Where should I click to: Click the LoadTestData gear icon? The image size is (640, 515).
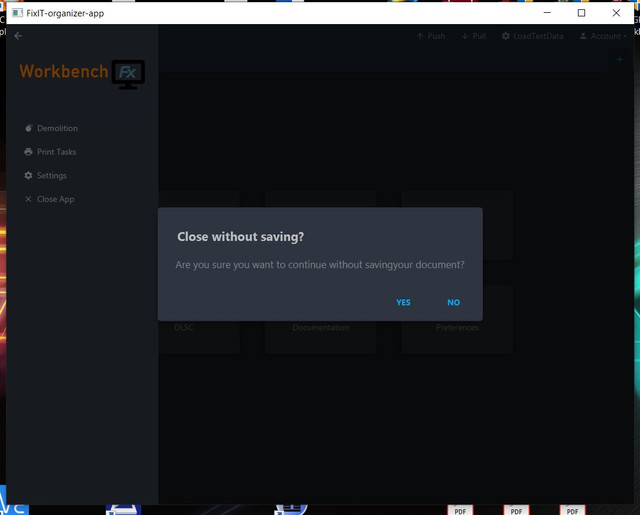[x=506, y=36]
